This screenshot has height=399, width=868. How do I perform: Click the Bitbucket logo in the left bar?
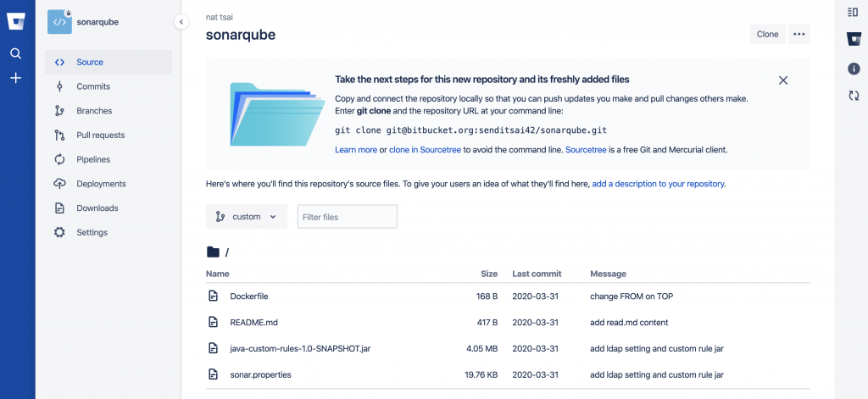tap(16, 21)
